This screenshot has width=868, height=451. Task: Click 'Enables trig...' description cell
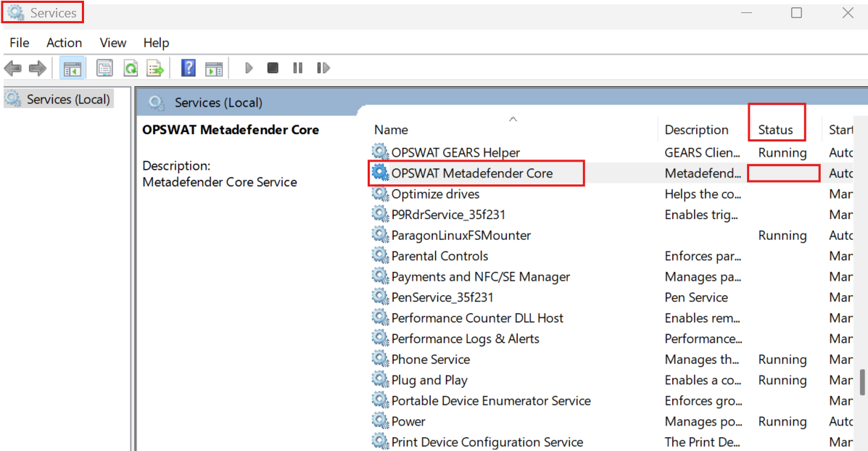[x=700, y=214]
